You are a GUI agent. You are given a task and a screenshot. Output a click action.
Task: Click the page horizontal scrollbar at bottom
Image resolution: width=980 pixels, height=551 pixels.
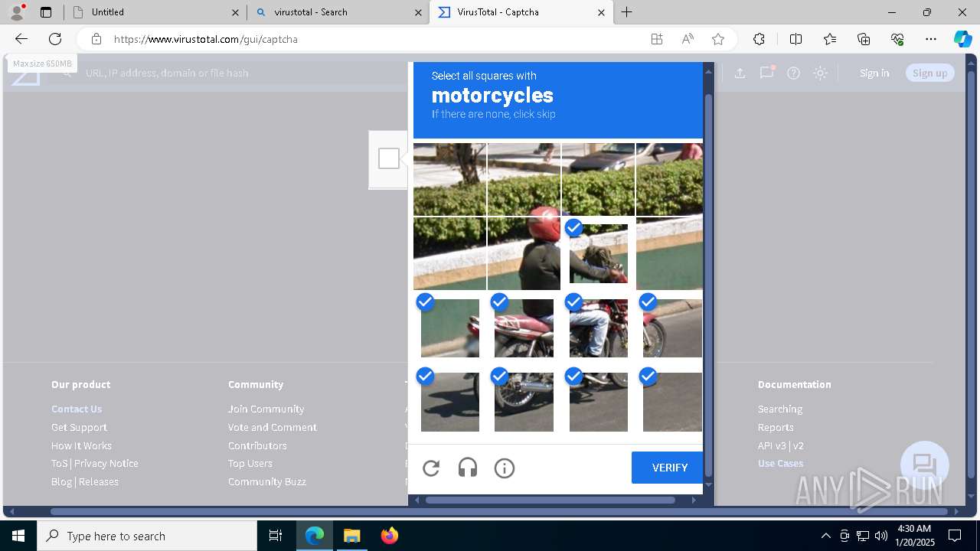click(x=499, y=511)
